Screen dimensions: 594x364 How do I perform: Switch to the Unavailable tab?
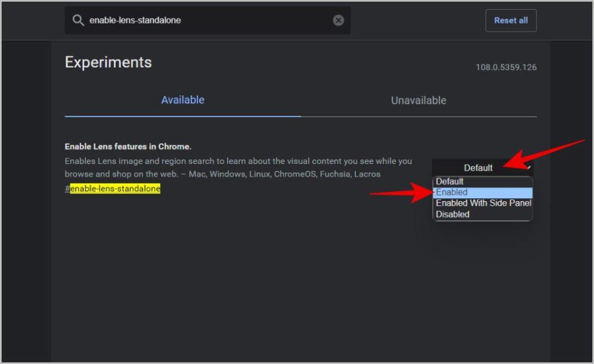point(419,100)
